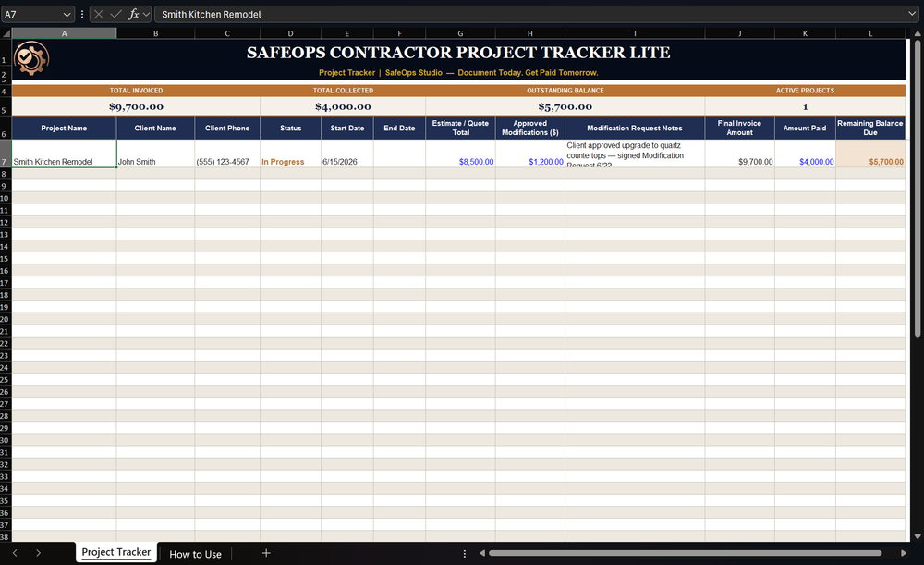Select the Approved Modifications ($) header
924x565 pixels.
(530, 128)
